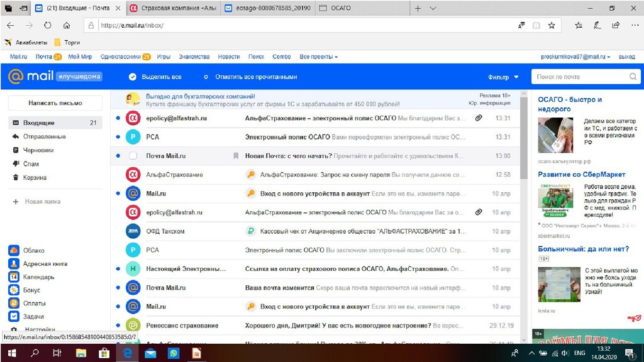Click the inbox vertical scrollbar
The image size is (644, 362).
tap(523, 138)
